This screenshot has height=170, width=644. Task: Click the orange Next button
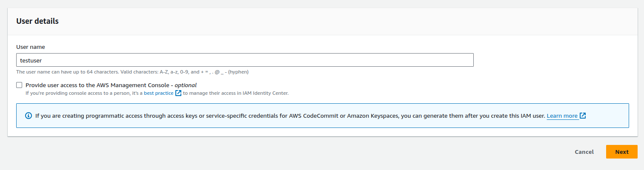[x=621, y=152]
